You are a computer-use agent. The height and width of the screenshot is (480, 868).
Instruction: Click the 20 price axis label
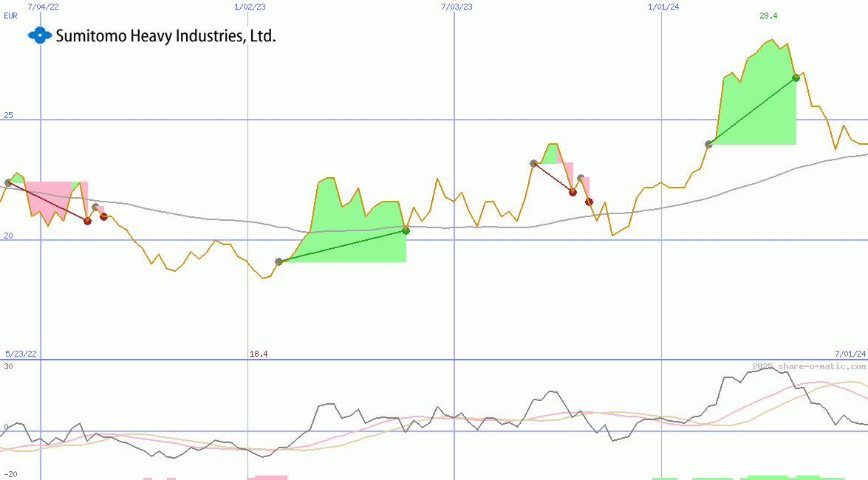coord(8,236)
